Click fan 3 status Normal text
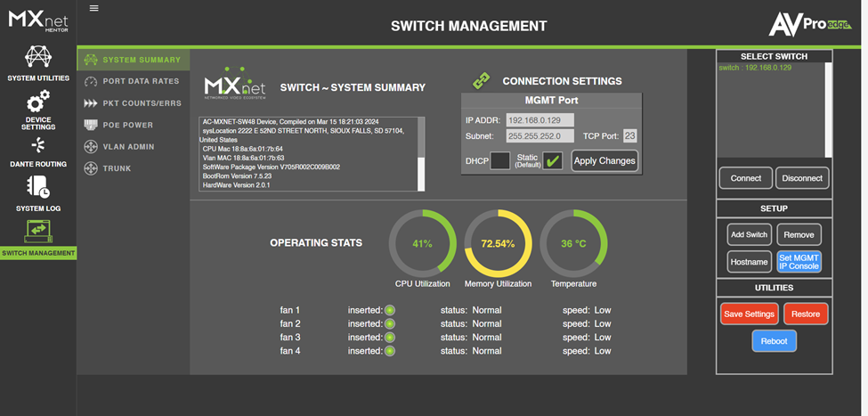868x416 pixels. 471,338
